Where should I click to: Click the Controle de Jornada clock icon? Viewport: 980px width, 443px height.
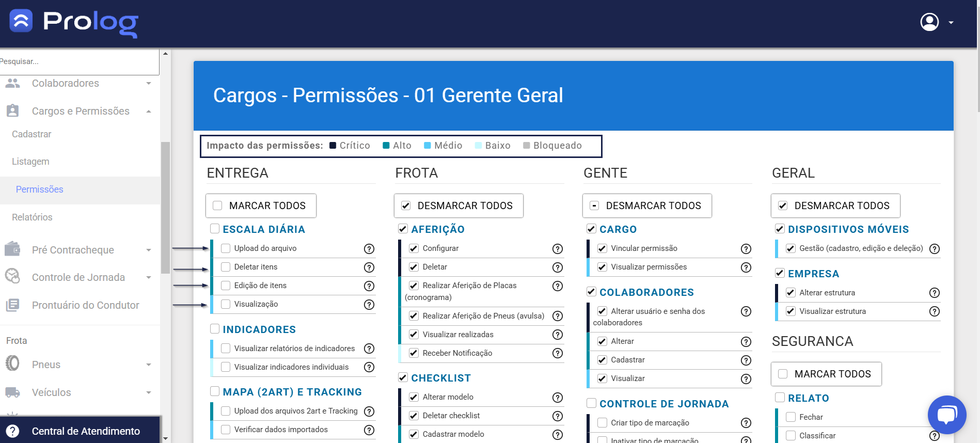coord(13,277)
